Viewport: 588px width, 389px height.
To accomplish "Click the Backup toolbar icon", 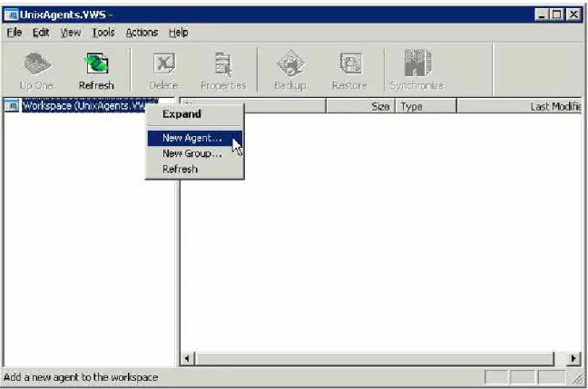I will pyautogui.click(x=289, y=71).
